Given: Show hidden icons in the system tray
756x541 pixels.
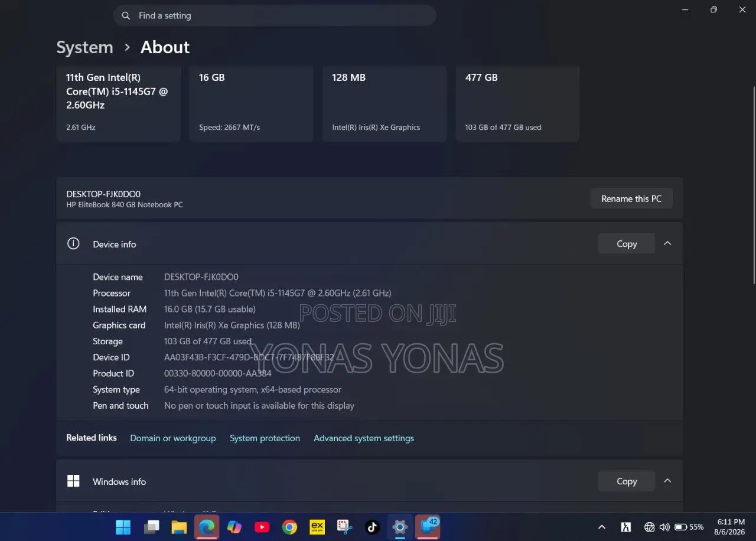Looking at the screenshot, I should [x=602, y=527].
